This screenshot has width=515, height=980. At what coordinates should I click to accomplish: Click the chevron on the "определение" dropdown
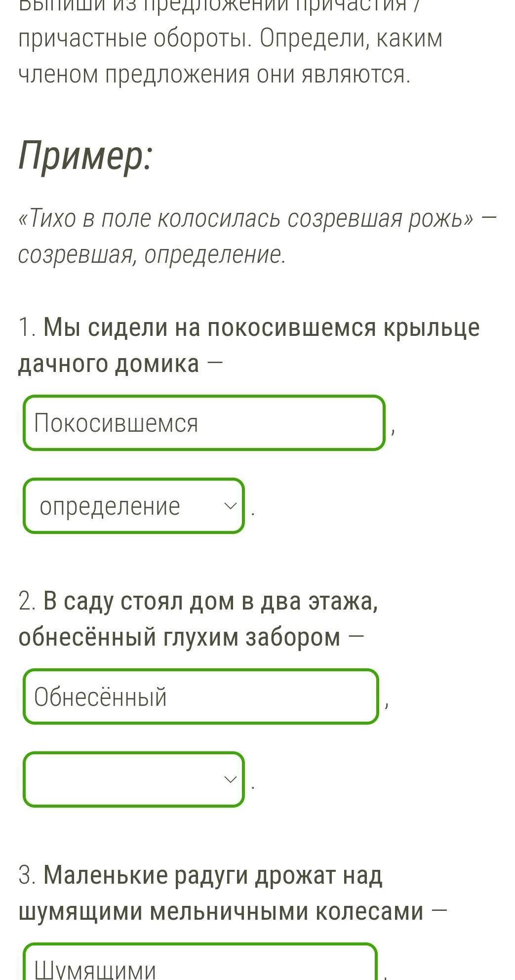tap(230, 506)
